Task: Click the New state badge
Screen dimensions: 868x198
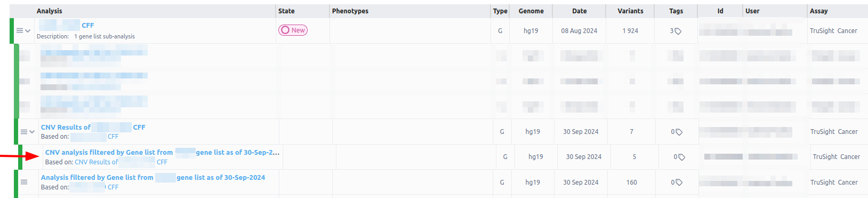Action: point(293,30)
